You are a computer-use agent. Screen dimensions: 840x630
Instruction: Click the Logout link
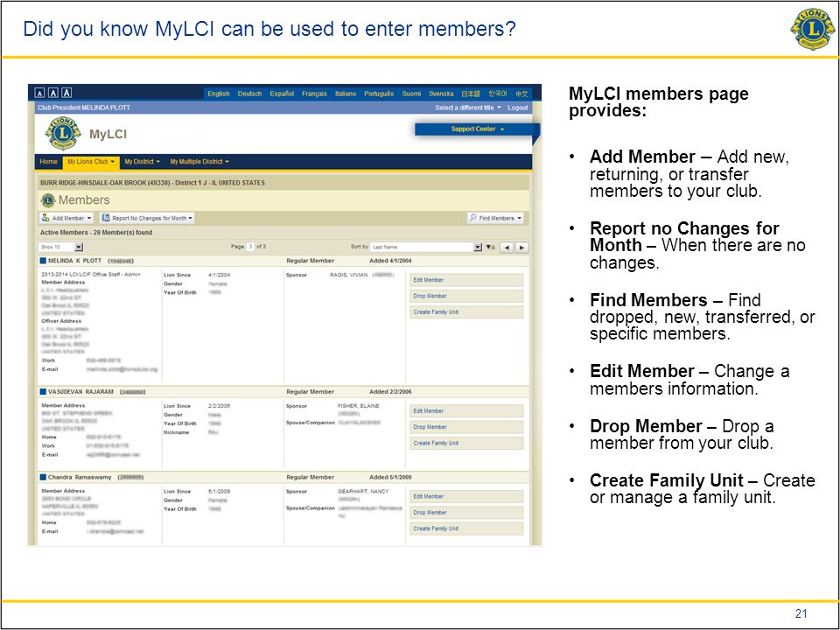[x=517, y=108]
